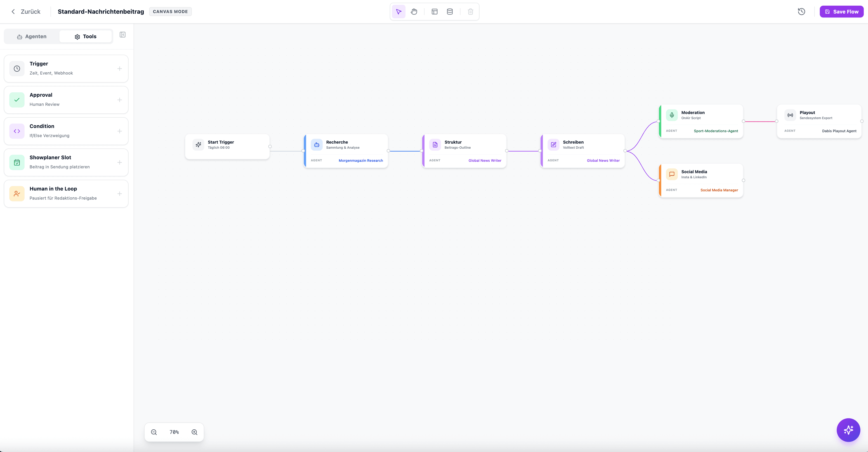Click the Moderation microphone icon
This screenshot has width=868, height=452.
(672, 115)
